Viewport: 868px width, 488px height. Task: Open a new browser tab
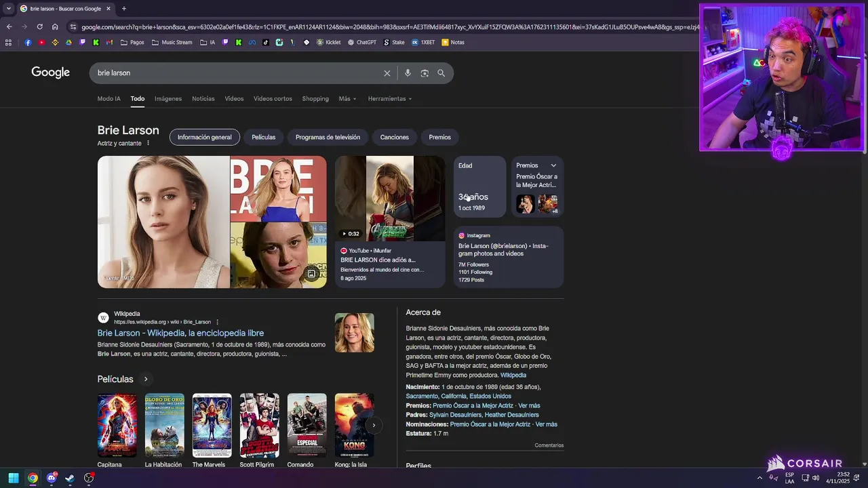123,9
